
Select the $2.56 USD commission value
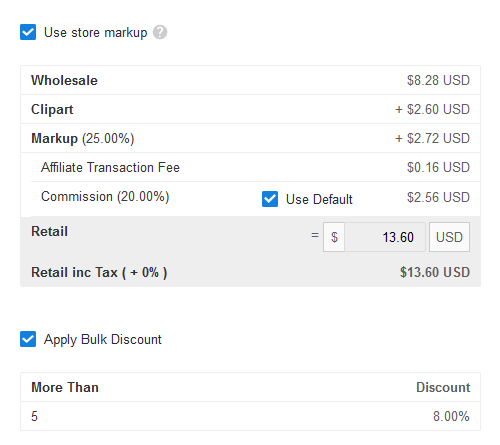(x=438, y=197)
